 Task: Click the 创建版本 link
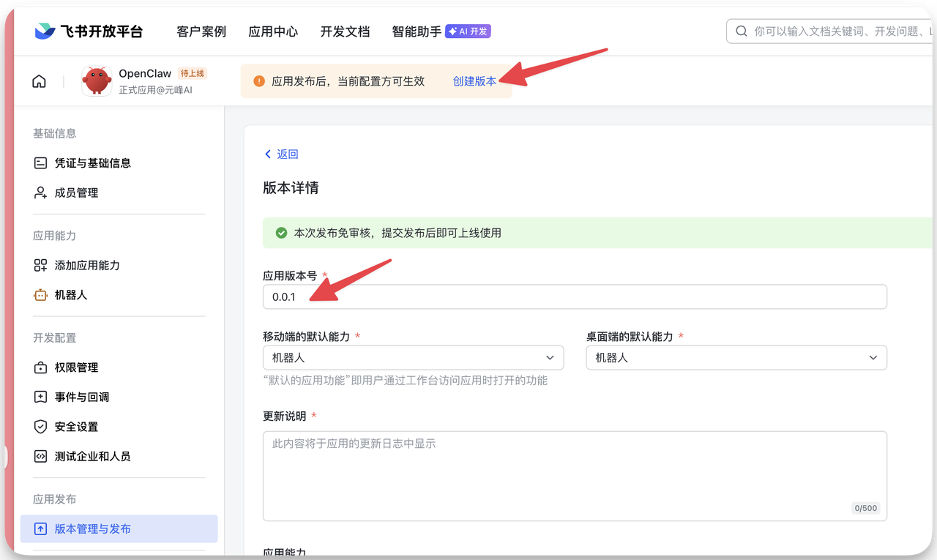[x=474, y=81]
